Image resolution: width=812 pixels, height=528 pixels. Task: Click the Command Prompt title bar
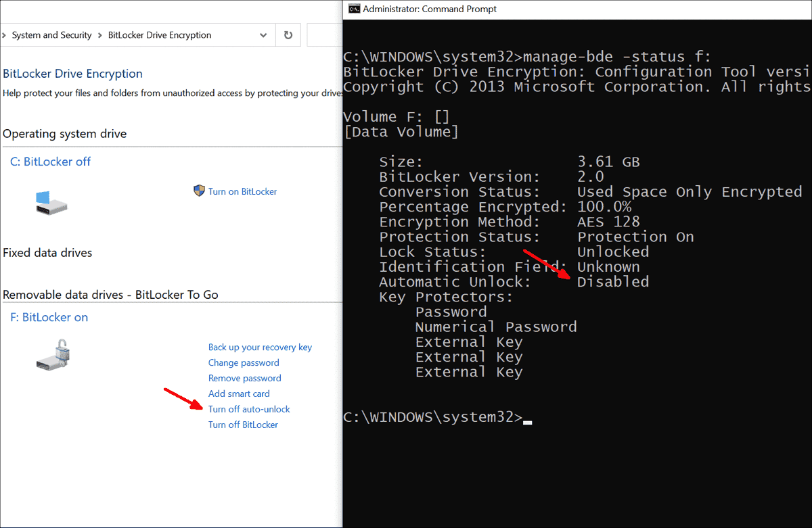click(x=577, y=9)
